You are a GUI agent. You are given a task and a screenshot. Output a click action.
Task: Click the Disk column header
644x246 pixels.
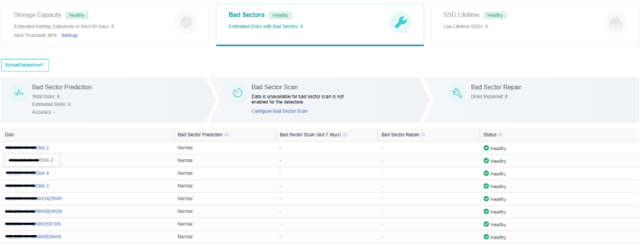tap(10, 135)
